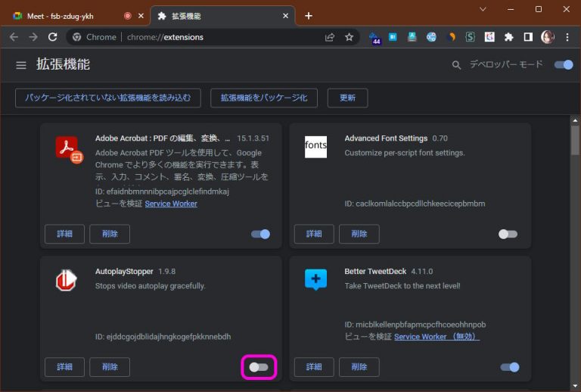581x392 pixels.
Task: Open Better TweetDeck's Service Worker (無効) link
Action: point(437,337)
